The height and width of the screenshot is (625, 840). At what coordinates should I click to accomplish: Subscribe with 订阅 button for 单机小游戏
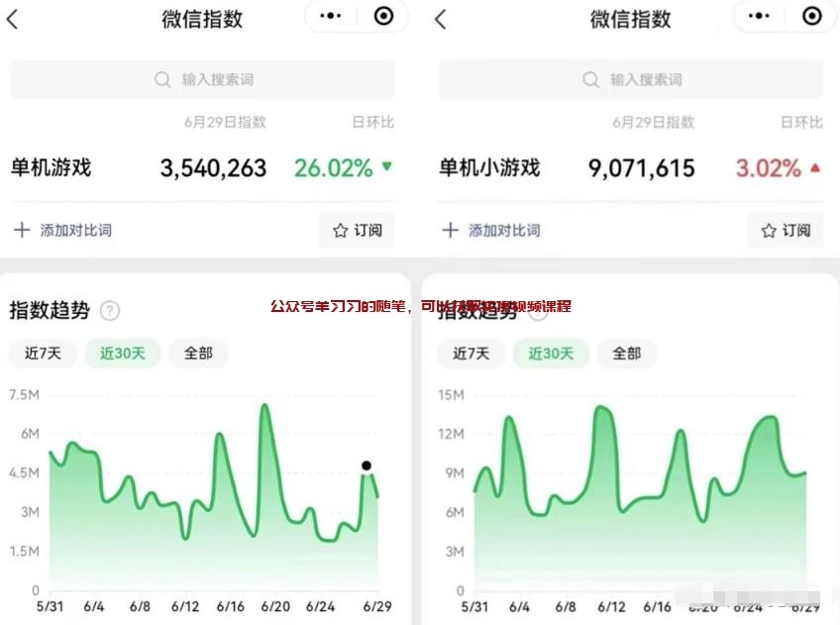786,230
